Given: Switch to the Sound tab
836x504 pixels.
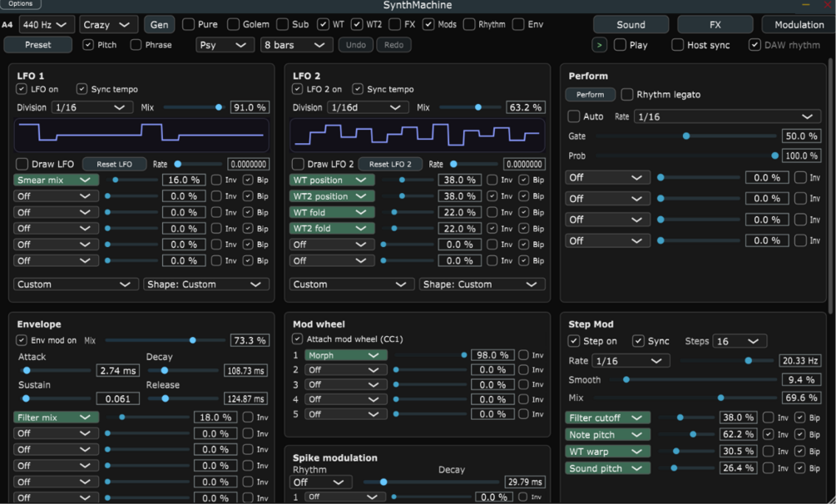Looking at the screenshot, I should click(631, 24).
